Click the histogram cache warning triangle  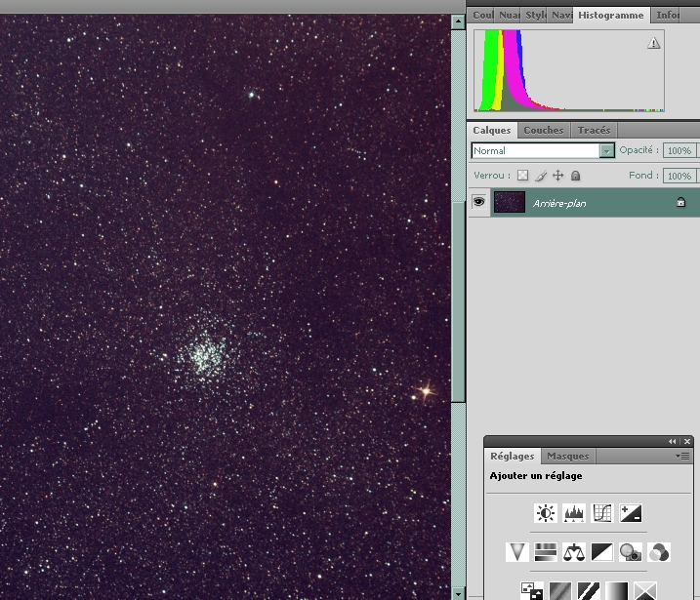tap(653, 43)
